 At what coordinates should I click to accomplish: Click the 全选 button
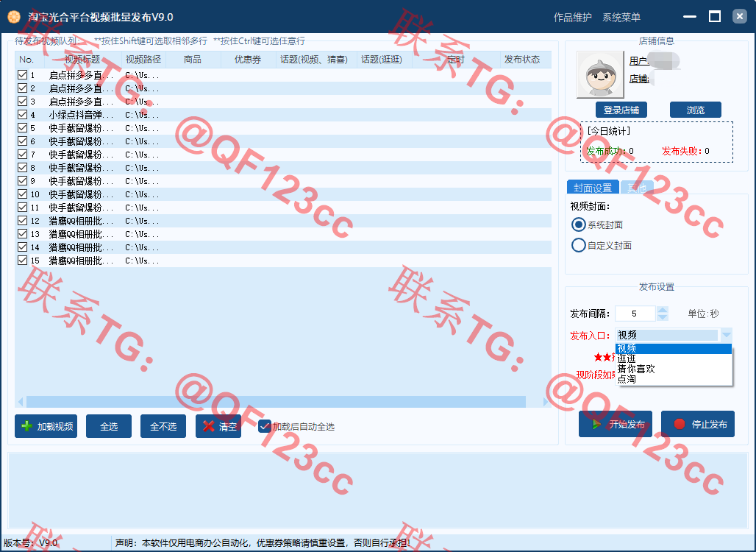(x=109, y=426)
